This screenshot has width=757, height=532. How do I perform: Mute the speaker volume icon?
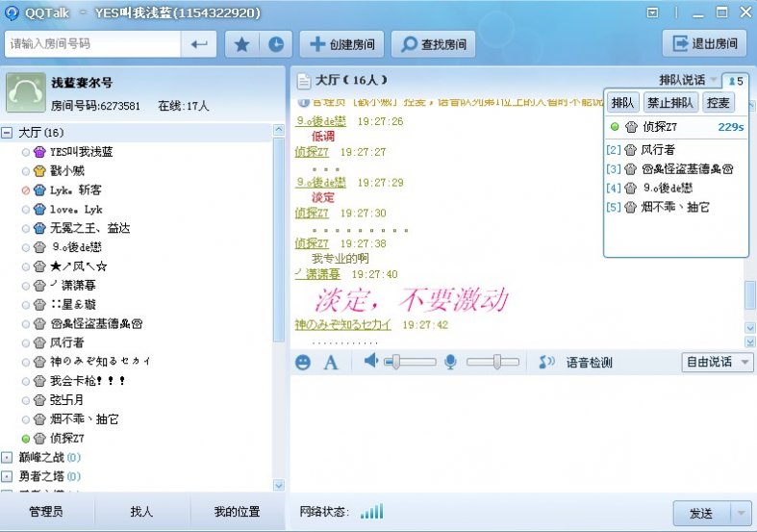tap(370, 361)
